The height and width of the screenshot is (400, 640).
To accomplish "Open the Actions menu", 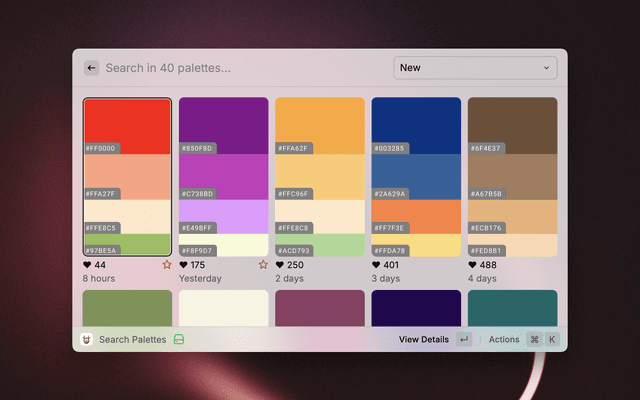I will point(504,339).
